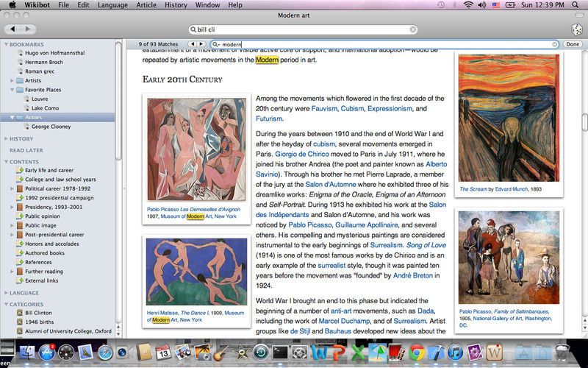This screenshot has height=368, width=588.
Task: Launch Google Chrome from the Dock
Action: (x=417, y=353)
